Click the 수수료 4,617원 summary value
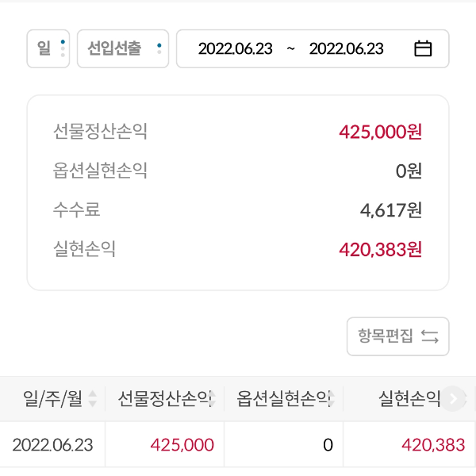The width and height of the screenshot is (476, 476). click(390, 210)
